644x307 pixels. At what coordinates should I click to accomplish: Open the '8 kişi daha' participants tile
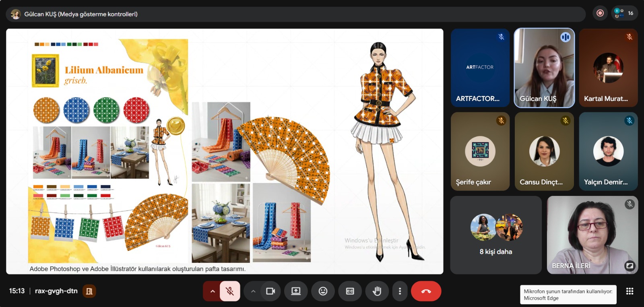(x=495, y=235)
